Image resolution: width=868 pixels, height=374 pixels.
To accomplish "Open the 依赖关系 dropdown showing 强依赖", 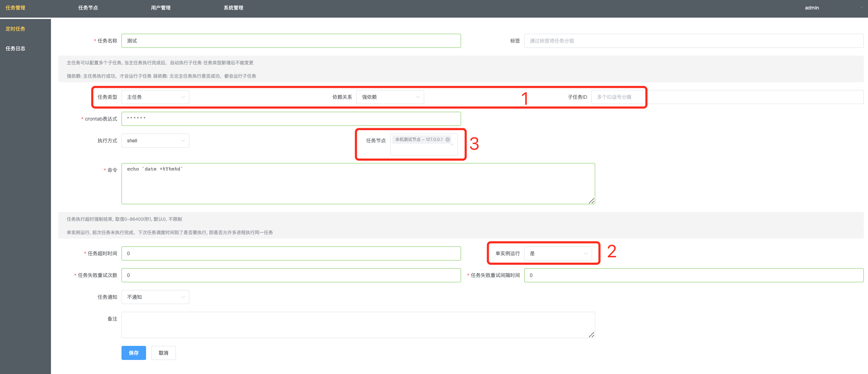I will tap(390, 97).
